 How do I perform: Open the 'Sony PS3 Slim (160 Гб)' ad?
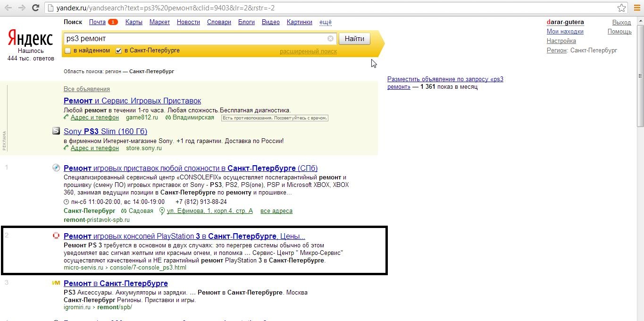[x=105, y=132]
